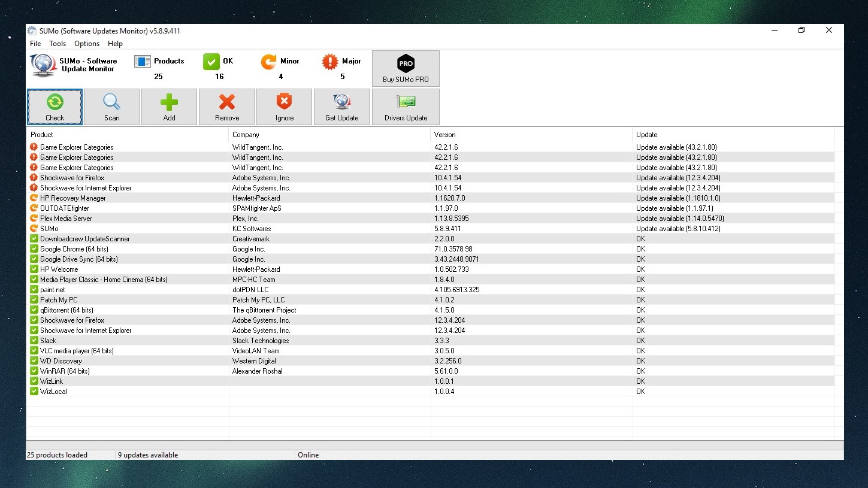Click the OK check icon beside Media Player Classic
Viewport: 868px width, 488px height.
pyautogui.click(x=34, y=280)
